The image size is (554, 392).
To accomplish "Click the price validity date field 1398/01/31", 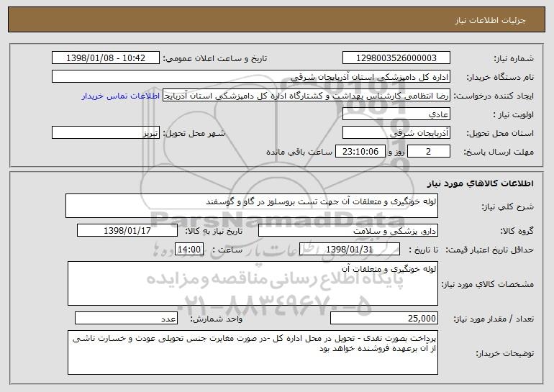I will pyautogui.click(x=350, y=249).
